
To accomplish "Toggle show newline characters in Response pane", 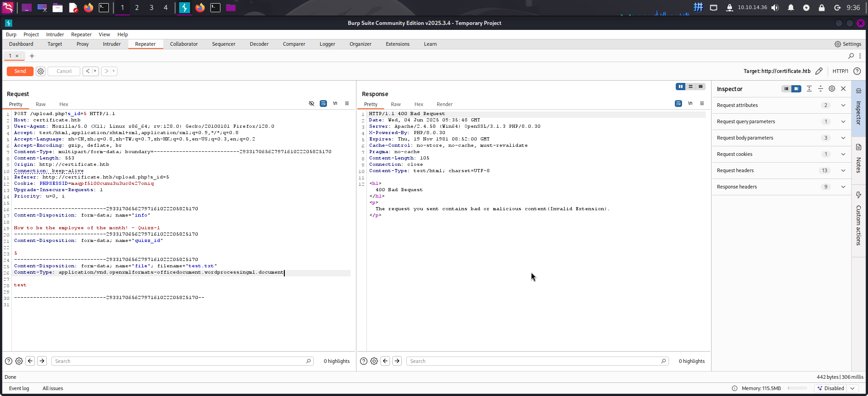I will click(690, 103).
